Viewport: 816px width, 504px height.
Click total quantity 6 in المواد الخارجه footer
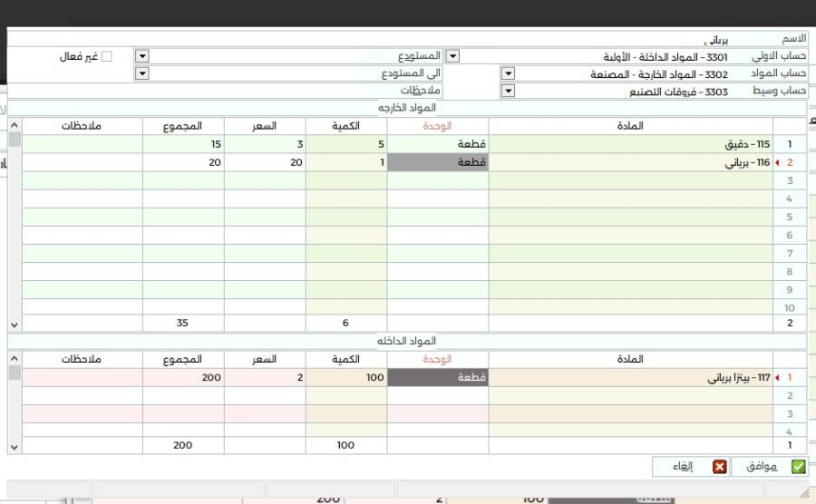point(345,323)
